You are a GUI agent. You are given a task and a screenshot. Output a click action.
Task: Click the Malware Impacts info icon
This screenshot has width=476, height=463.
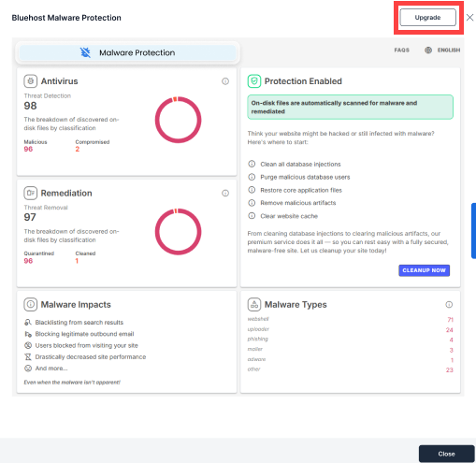(31, 304)
